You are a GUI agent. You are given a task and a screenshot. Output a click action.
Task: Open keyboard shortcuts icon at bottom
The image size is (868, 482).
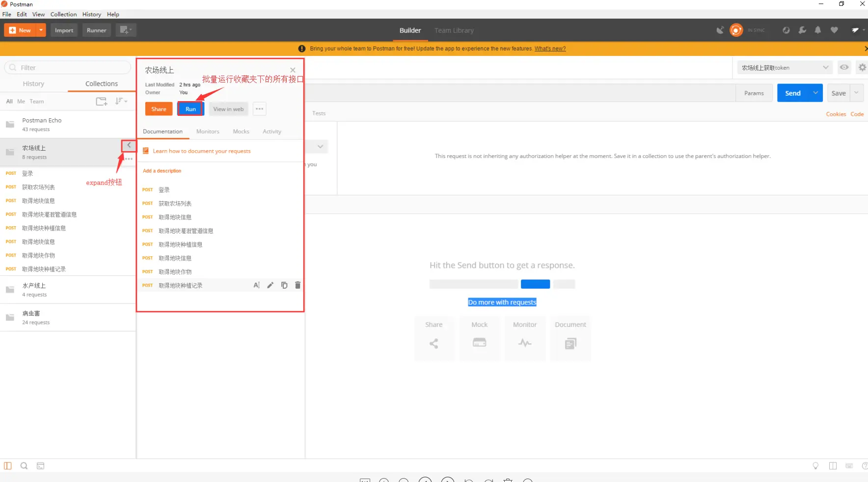(849, 466)
